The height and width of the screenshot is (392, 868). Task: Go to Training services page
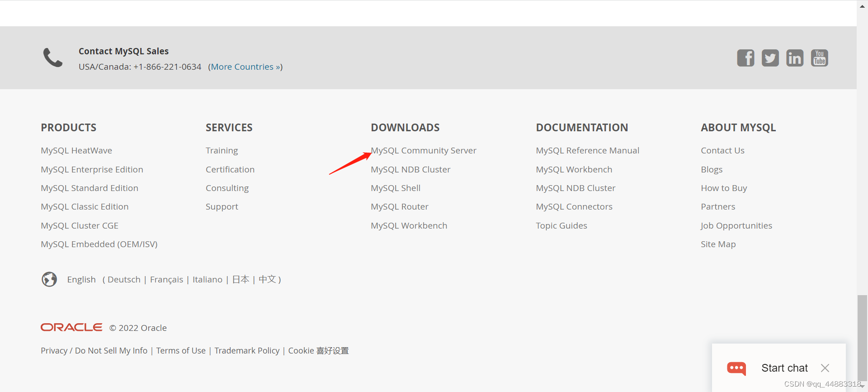point(222,150)
